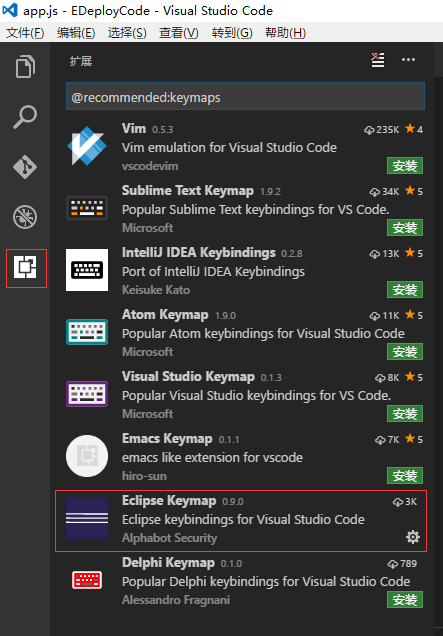
Task: Install the Visual Studio Keymap extension
Action: (x=405, y=413)
